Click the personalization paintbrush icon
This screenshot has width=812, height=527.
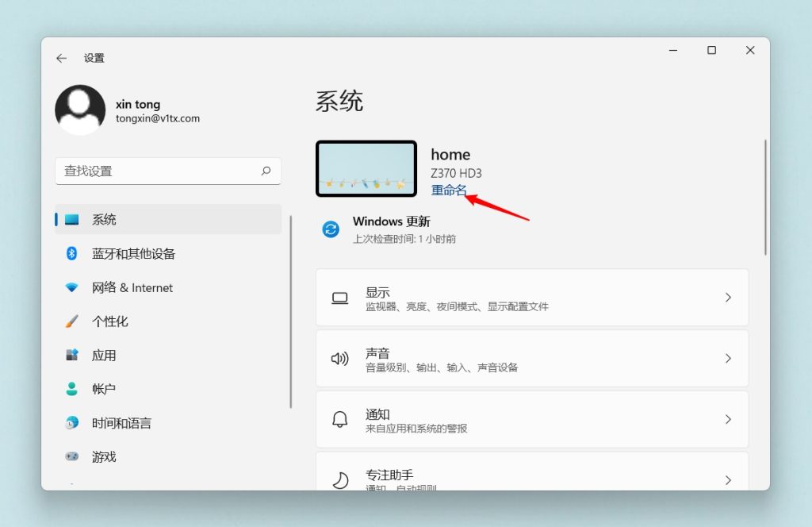tap(72, 321)
